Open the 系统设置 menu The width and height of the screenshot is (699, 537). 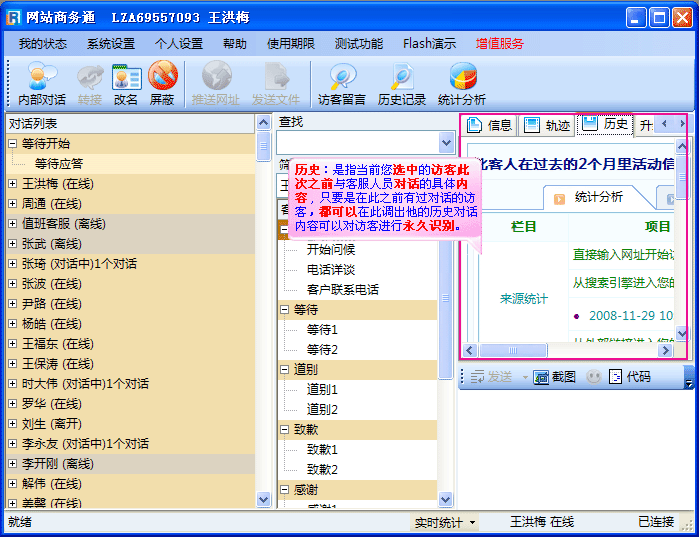110,44
